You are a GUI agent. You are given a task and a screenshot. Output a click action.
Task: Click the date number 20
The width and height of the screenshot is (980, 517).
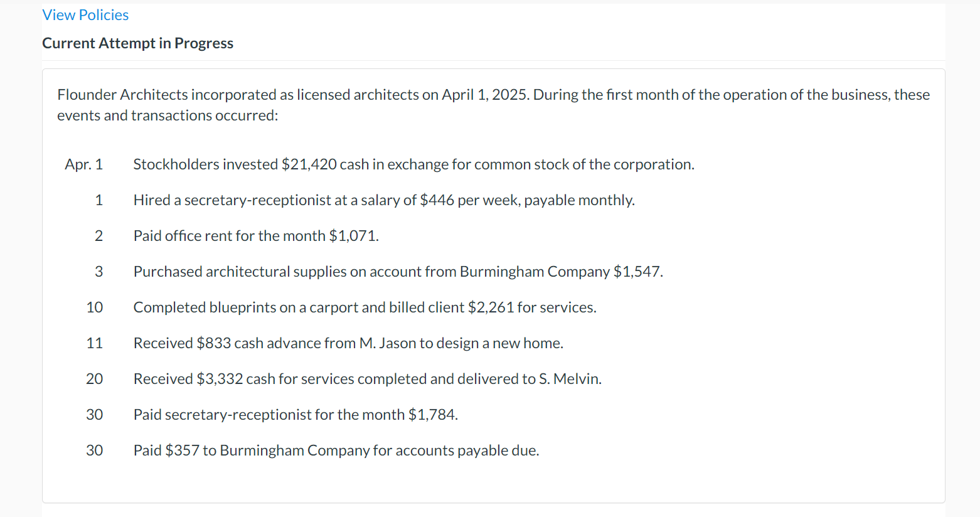click(94, 379)
